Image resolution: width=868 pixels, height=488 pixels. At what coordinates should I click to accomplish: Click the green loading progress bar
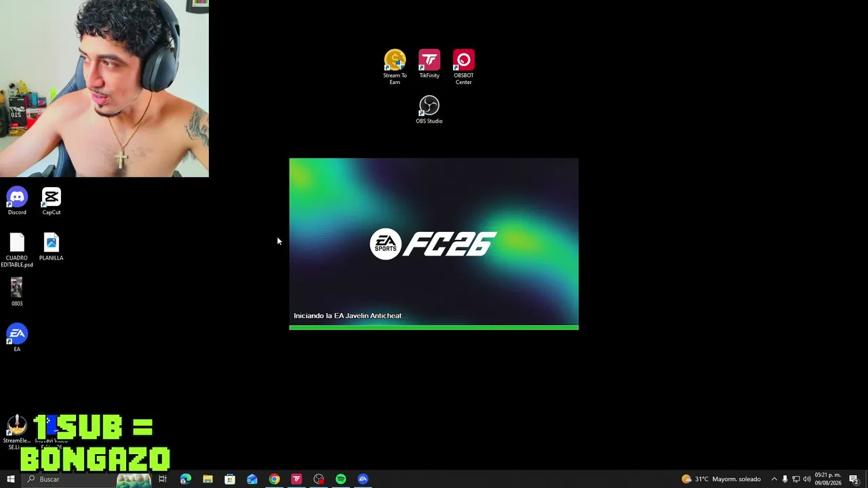coord(434,327)
